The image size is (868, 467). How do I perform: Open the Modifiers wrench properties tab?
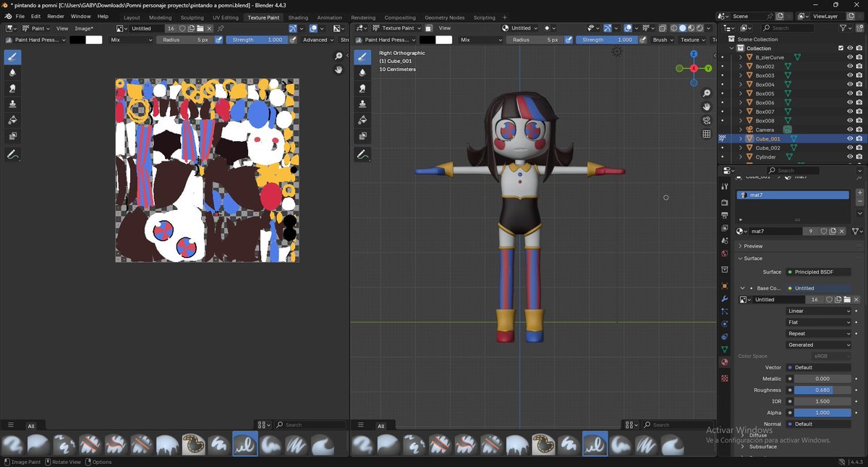[x=725, y=299]
